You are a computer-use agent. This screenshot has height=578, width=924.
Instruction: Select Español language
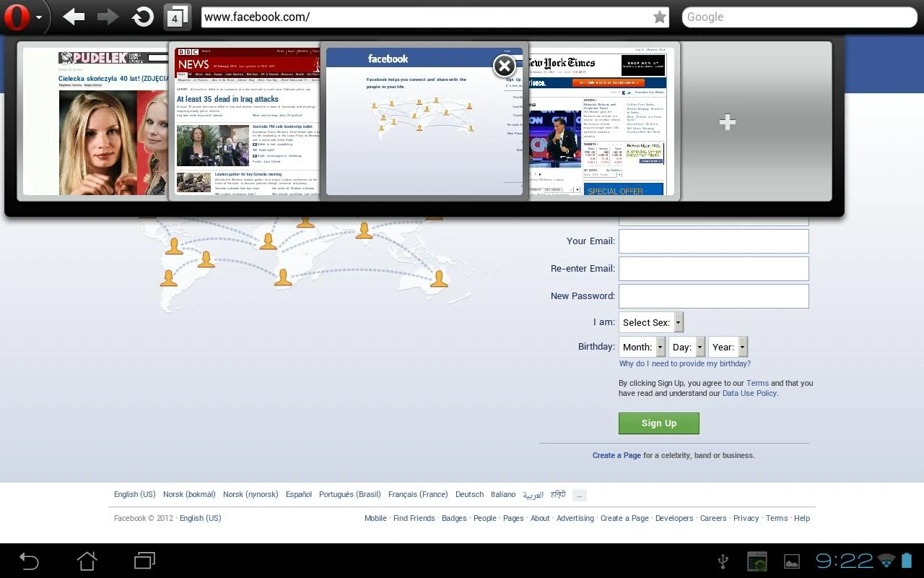(299, 495)
